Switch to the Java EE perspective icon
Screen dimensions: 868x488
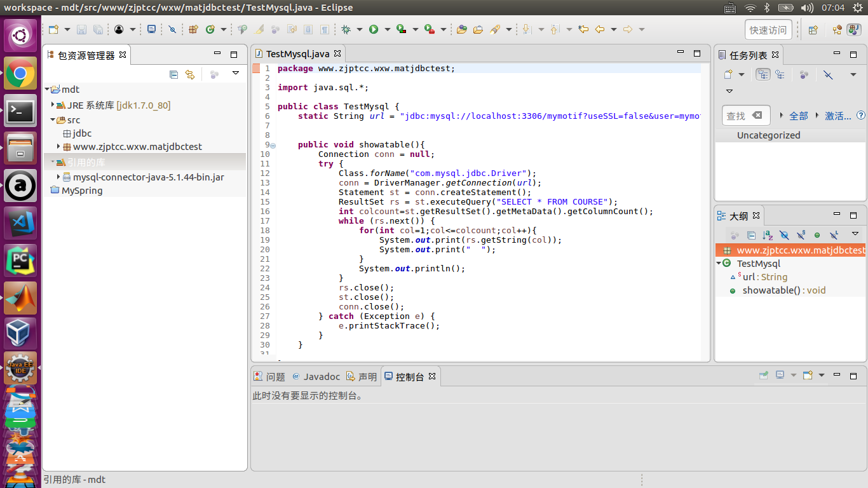(837, 30)
